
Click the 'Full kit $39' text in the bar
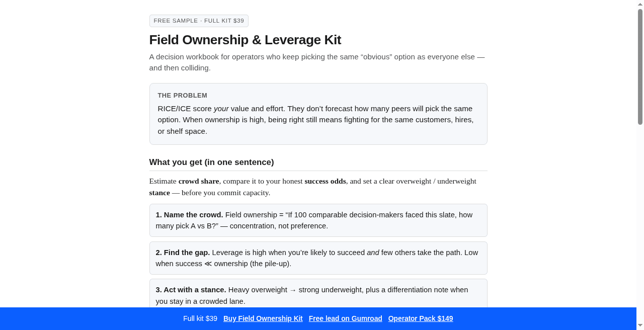pyautogui.click(x=200, y=318)
